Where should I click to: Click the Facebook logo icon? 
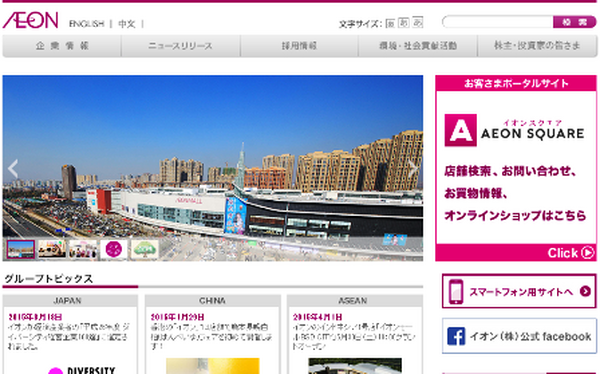pyautogui.click(x=456, y=336)
